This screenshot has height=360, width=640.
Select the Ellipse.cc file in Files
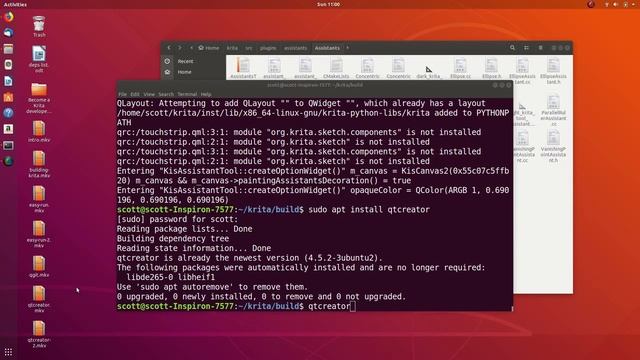coord(460,68)
